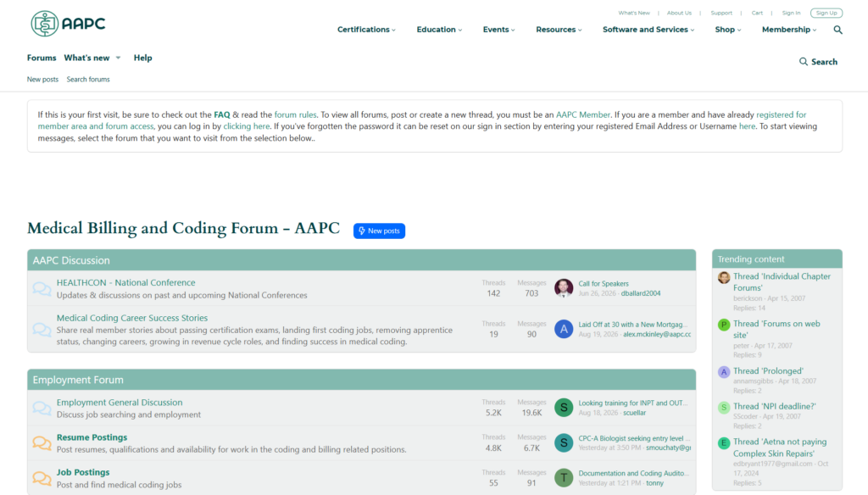Click the orange Resume Postings forum icon

pyautogui.click(x=42, y=443)
